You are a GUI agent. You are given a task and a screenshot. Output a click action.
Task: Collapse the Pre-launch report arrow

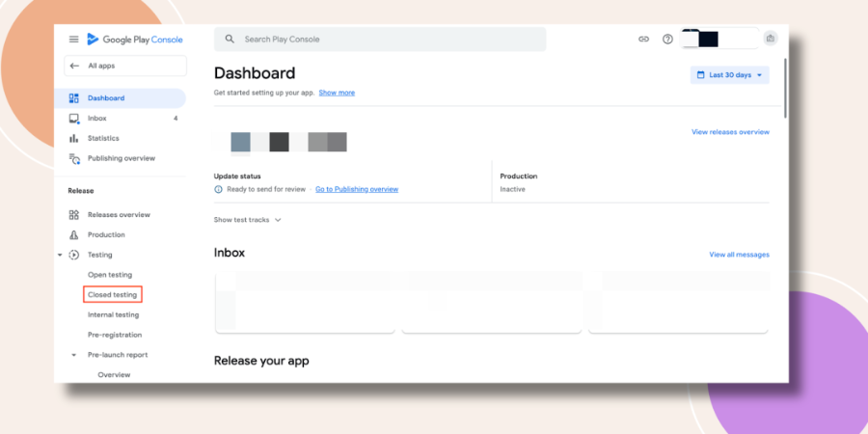73,355
